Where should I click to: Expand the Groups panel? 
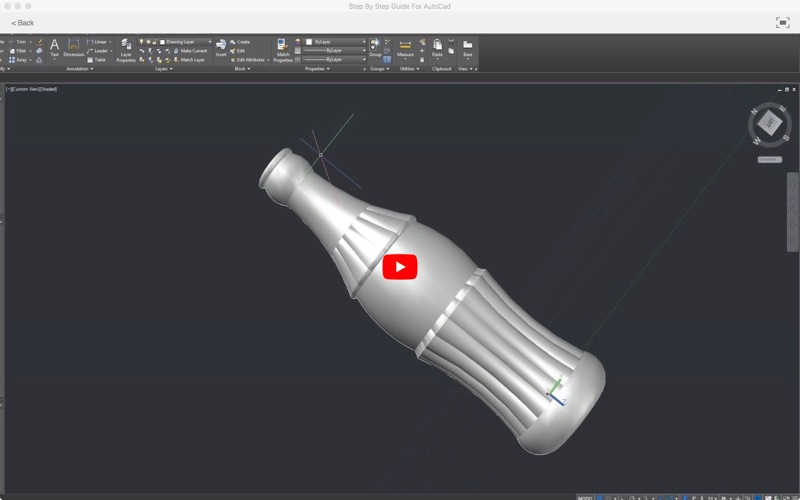380,69
